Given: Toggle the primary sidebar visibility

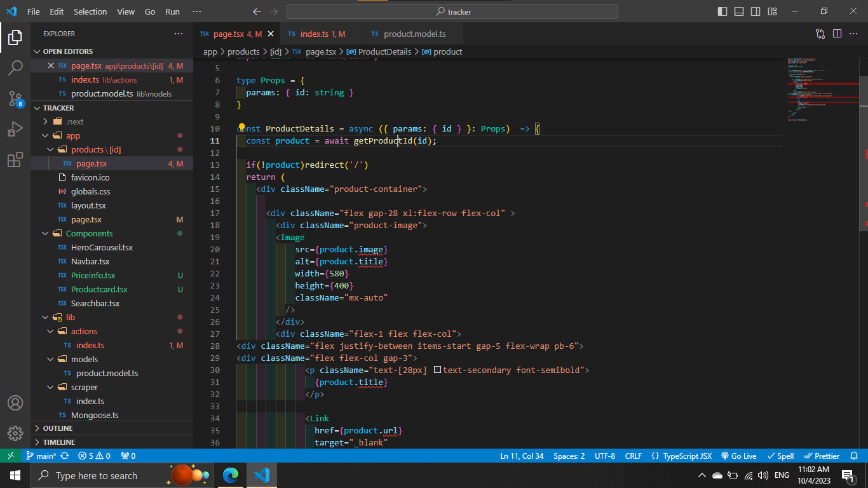Looking at the screenshot, I should [721, 11].
